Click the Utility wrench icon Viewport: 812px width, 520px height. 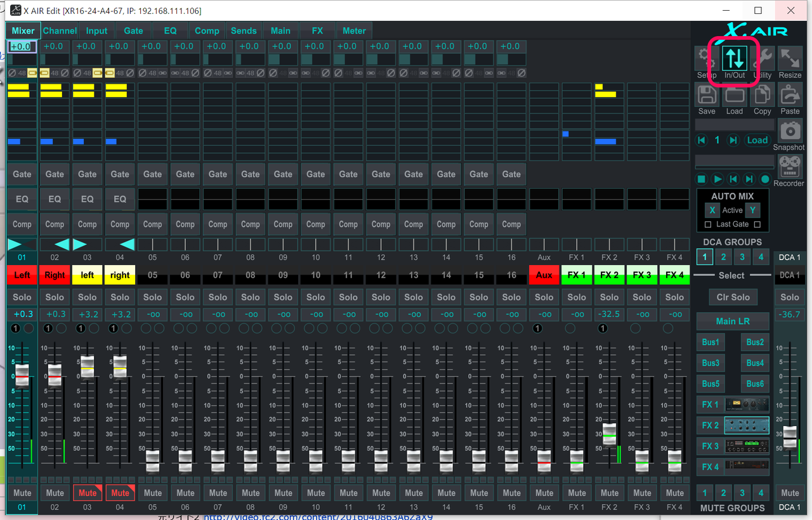(763, 58)
